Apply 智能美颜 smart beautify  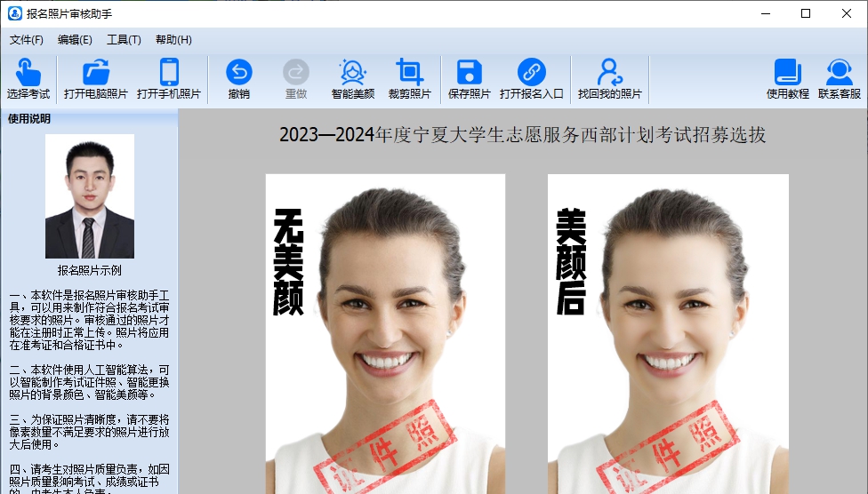353,79
